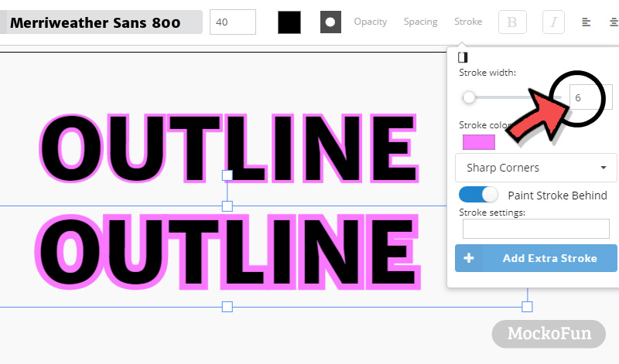The height and width of the screenshot is (364, 619).
Task: Toggle Italic text formatting
Action: [x=553, y=22]
